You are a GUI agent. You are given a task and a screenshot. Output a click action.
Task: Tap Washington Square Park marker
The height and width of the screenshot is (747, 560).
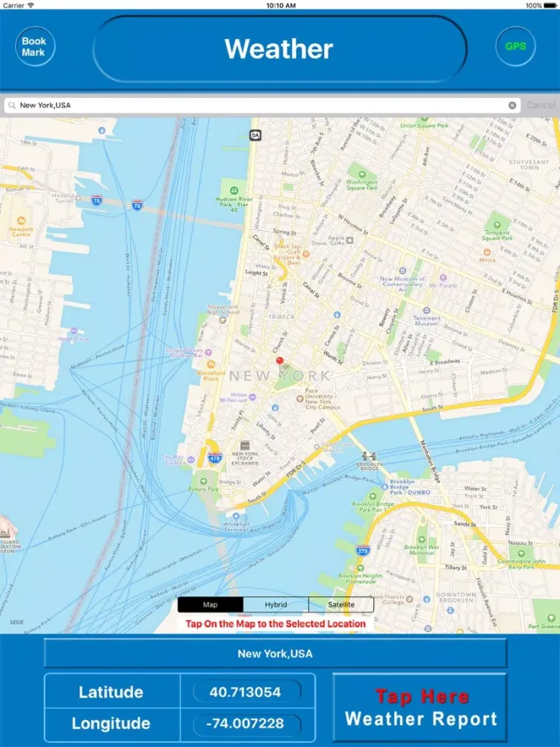tap(362, 174)
